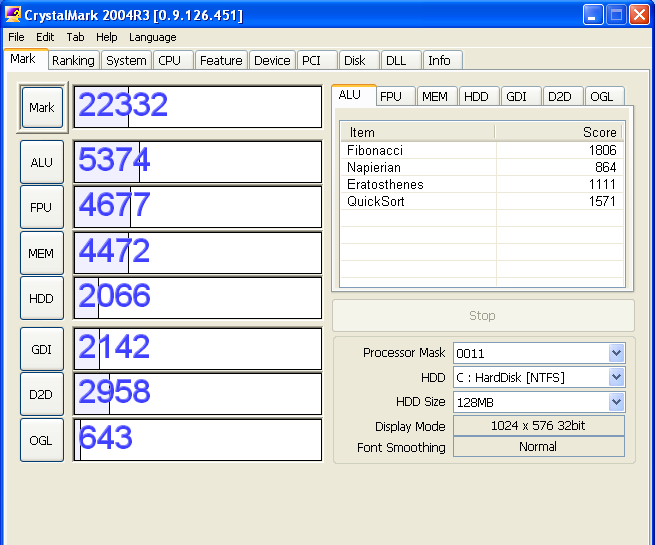The width and height of the screenshot is (655, 545).
Task: Close the CrystalMark window
Action: [x=640, y=15]
